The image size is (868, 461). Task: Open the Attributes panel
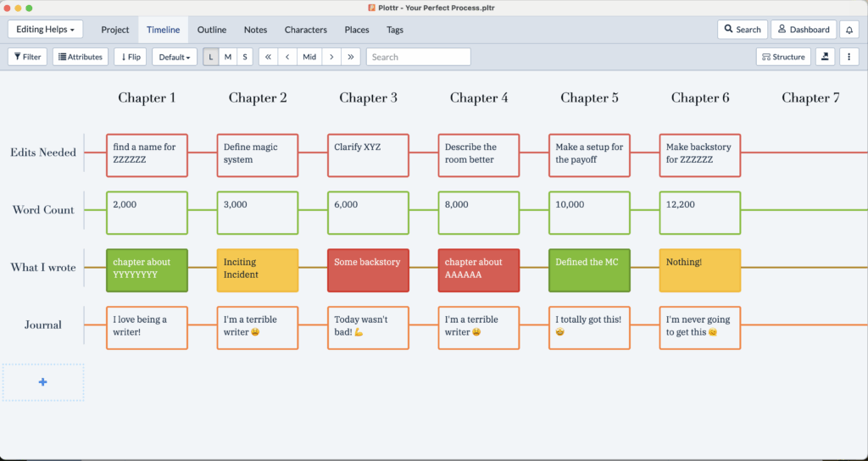[81, 57]
